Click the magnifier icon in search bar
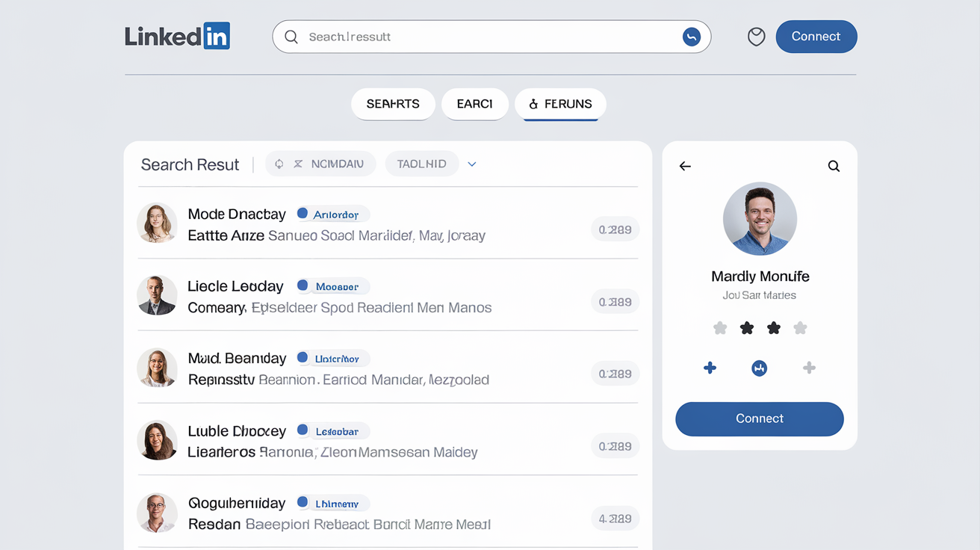The width and height of the screenshot is (980, 550). click(291, 37)
